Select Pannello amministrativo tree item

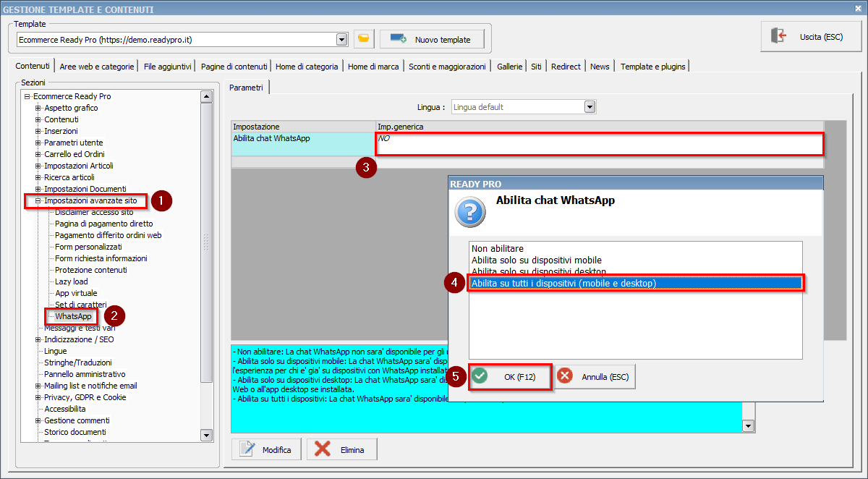pyautogui.click(x=85, y=374)
